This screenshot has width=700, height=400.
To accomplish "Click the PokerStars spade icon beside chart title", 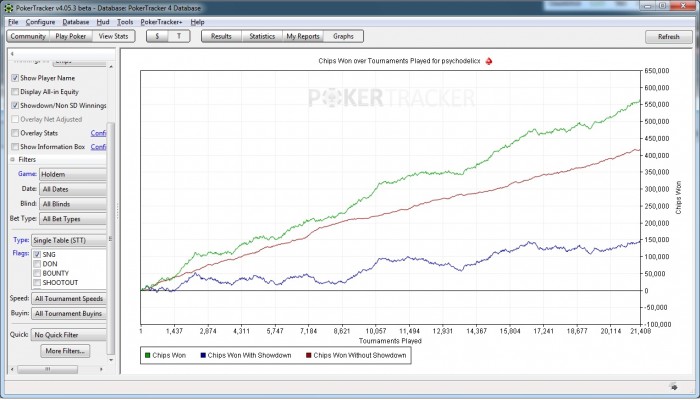I will pos(489,61).
